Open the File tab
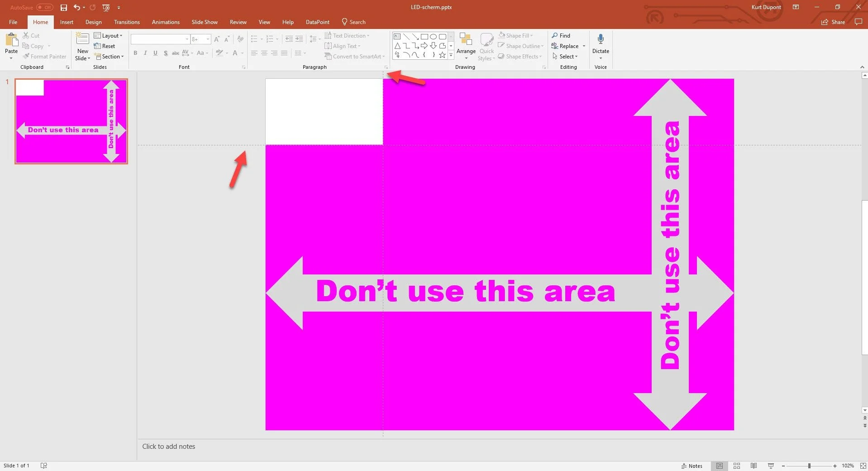 tap(13, 22)
